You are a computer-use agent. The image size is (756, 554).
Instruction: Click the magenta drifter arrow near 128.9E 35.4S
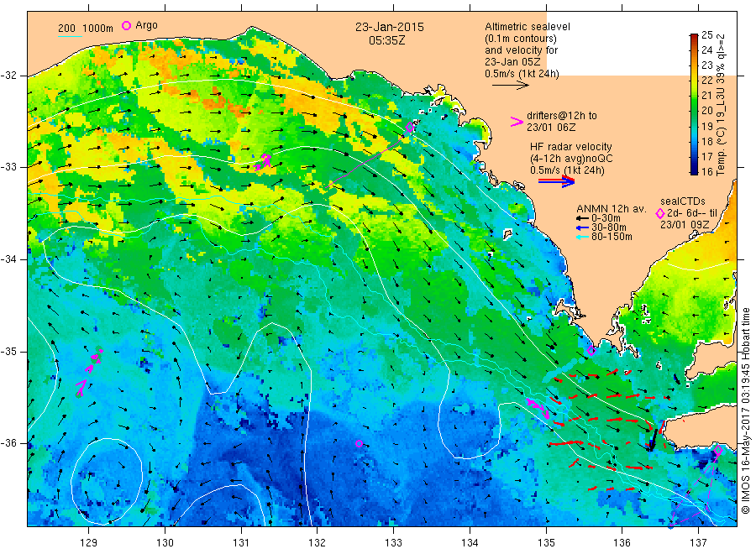(x=81, y=388)
